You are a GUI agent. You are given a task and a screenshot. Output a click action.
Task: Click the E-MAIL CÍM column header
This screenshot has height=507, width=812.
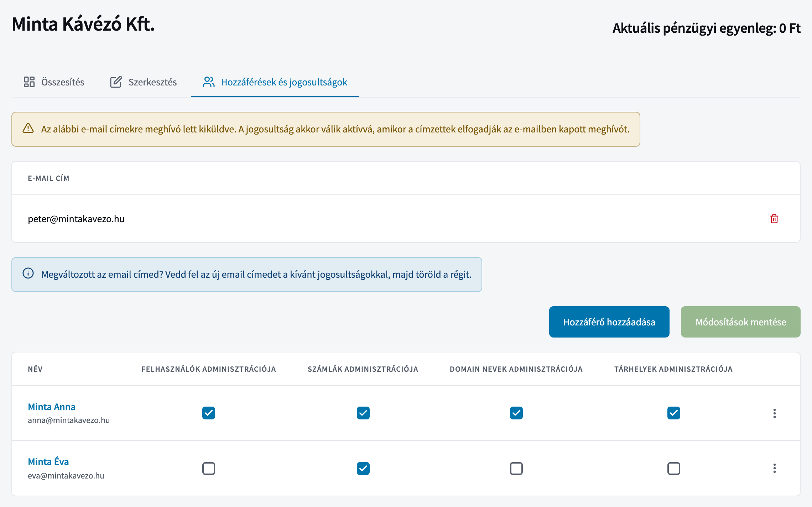point(49,178)
